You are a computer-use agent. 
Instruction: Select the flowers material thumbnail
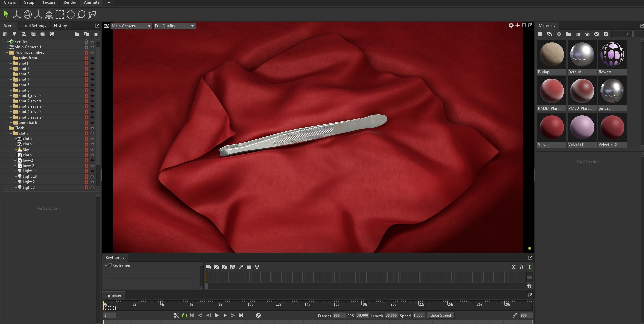(x=612, y=58)
